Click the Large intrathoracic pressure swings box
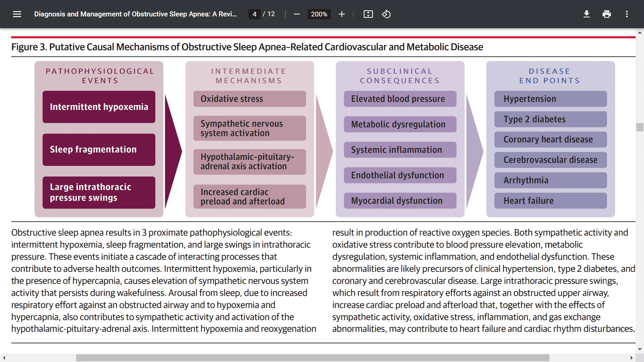This screenshot has height=362, width=644. click(99, 193)
